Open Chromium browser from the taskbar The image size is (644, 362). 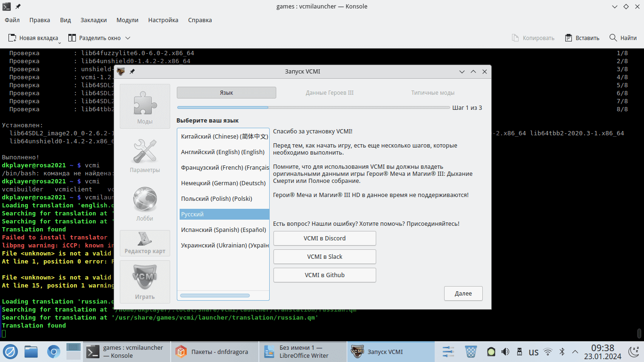click(x=53, y=352)
